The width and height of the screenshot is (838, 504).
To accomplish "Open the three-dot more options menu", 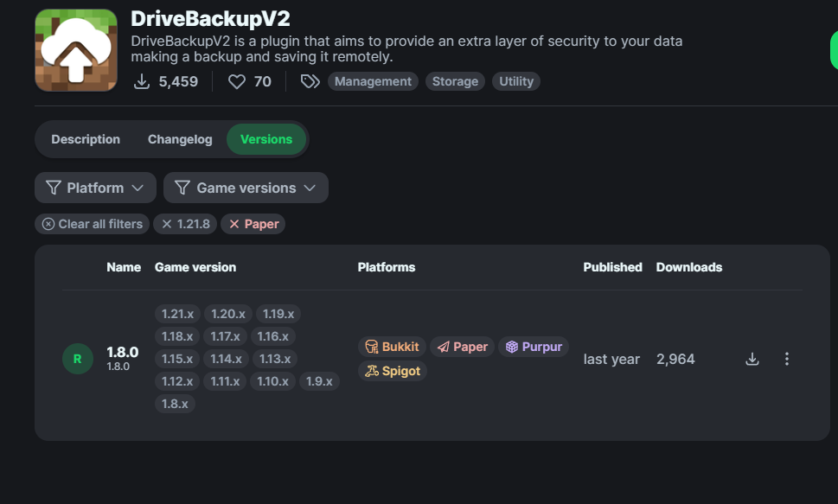I will pyautogui.click(x=786, y=359).
